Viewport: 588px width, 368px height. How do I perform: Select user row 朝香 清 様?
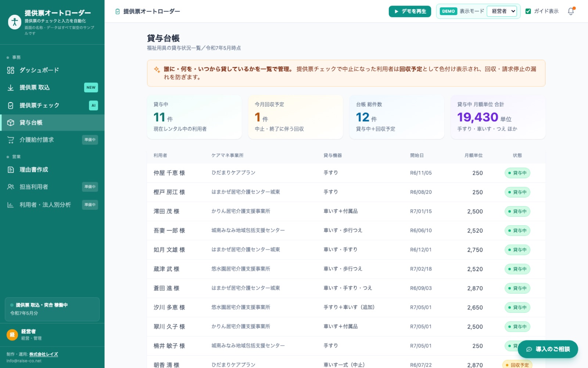click(x=346, y=362)
